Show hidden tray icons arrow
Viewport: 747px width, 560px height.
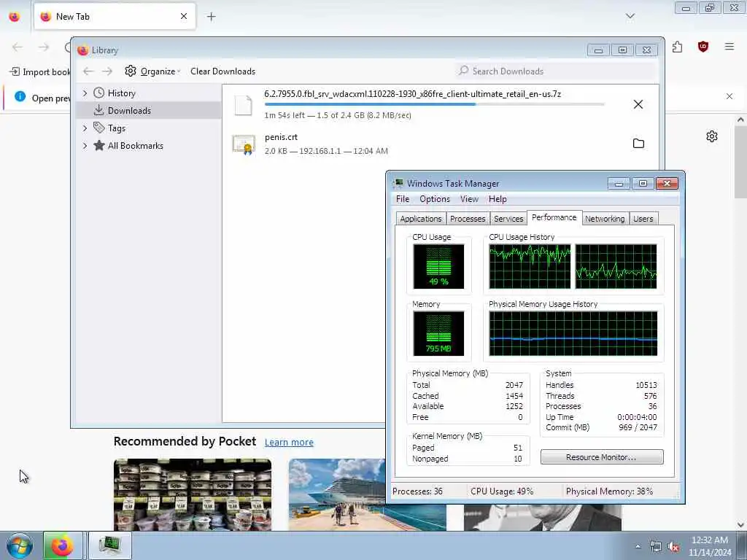638,547
